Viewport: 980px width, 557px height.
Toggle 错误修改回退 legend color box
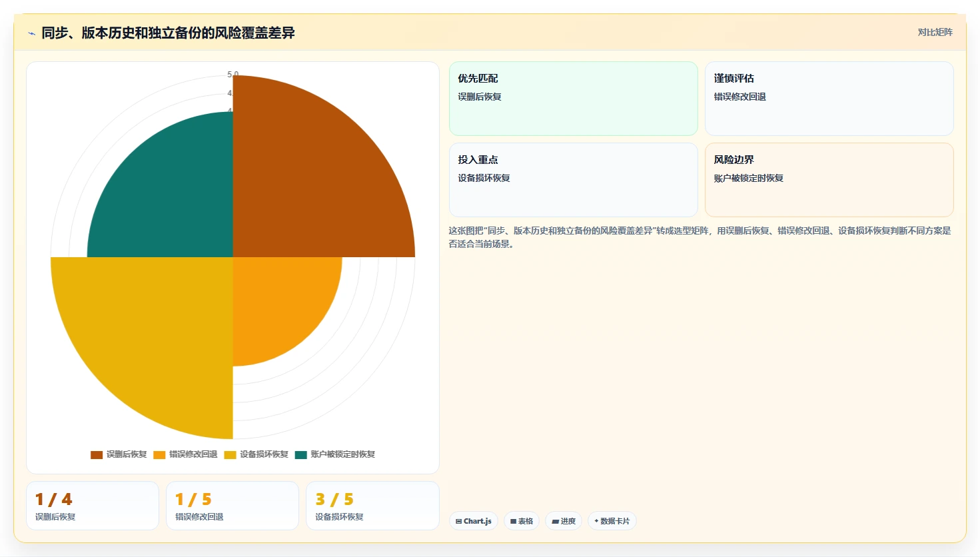(x=159, y=455)
